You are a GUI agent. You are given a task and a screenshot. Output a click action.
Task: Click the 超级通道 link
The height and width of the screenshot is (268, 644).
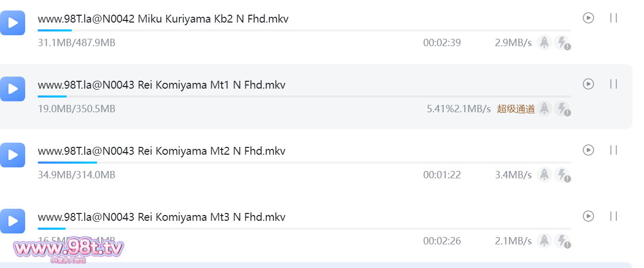[x=516, y=109]
